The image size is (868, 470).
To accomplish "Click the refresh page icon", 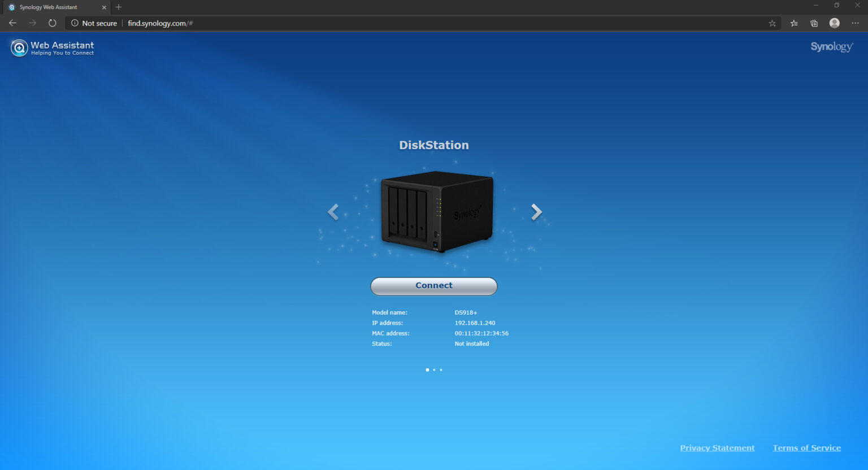I will tap(52, 23).
